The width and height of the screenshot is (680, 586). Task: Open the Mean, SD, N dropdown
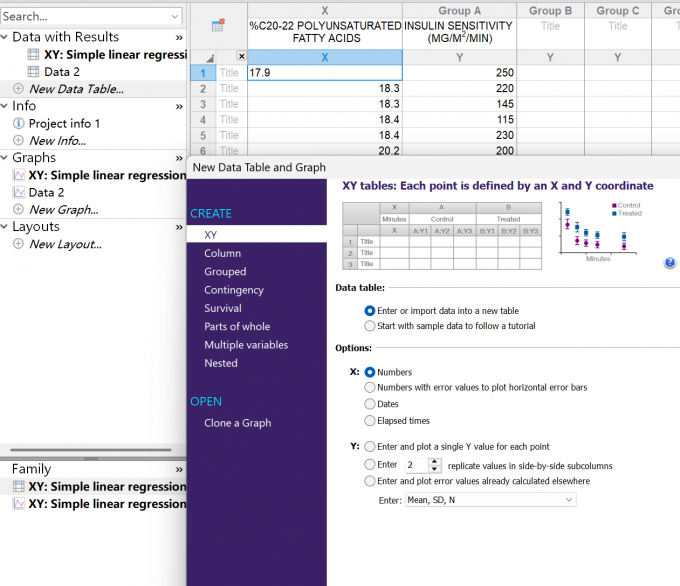(490, 500)
